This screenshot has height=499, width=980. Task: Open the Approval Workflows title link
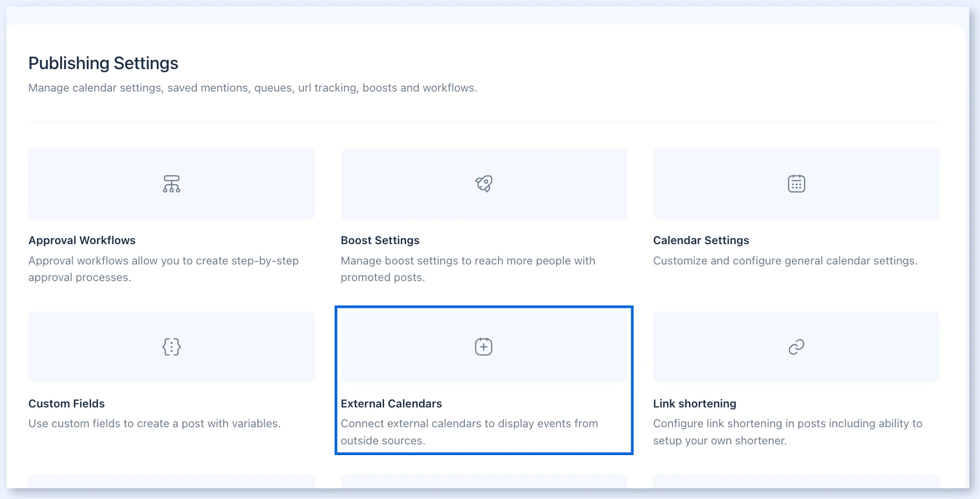click(x=82, y=240)
